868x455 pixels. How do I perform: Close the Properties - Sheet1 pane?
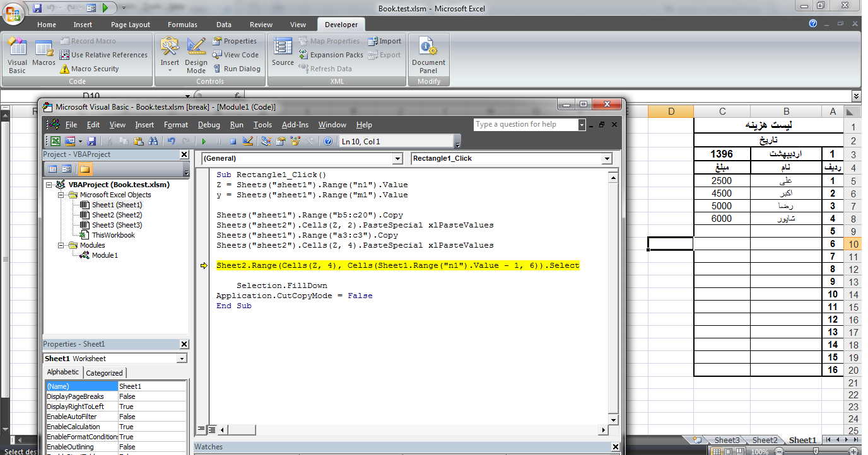tap(184, 344)
